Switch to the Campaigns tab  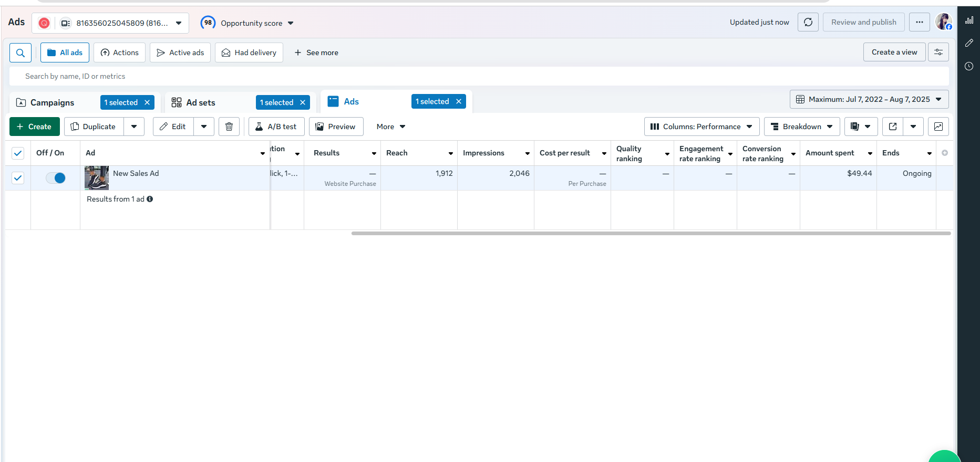[52, 102]
